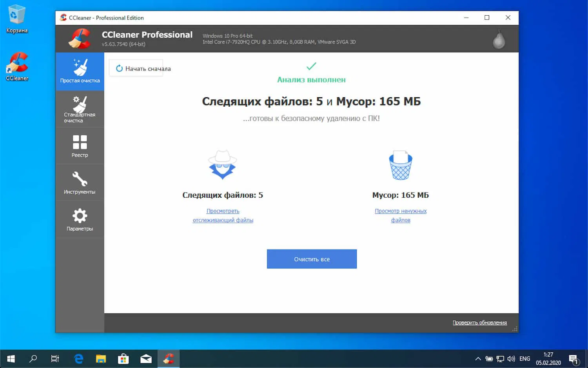Open Microsoft Store from the taskbar
The image size is (588, 368).
pos(123,358)
